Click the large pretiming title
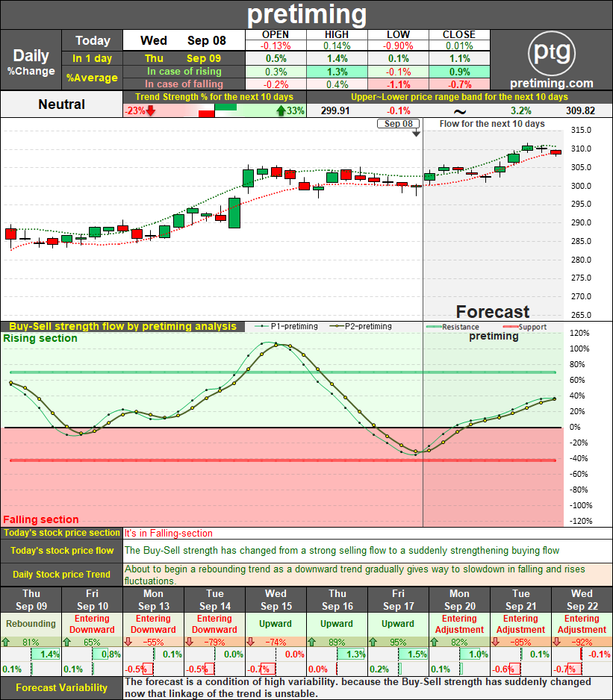 point(306,14)
